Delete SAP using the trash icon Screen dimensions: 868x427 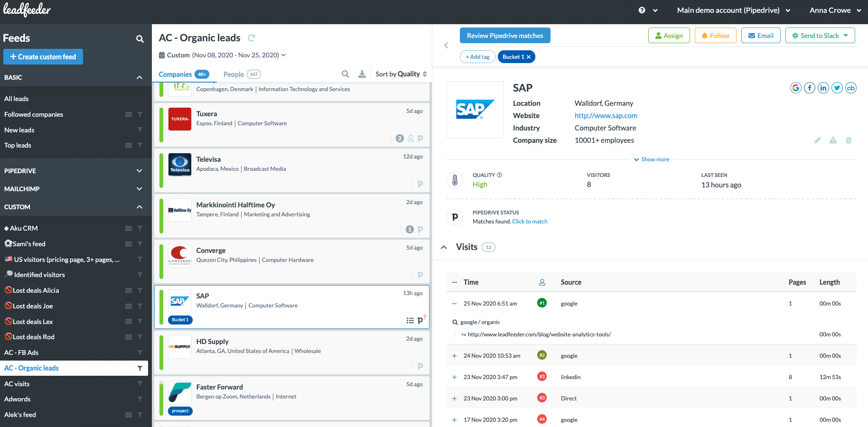849,140
